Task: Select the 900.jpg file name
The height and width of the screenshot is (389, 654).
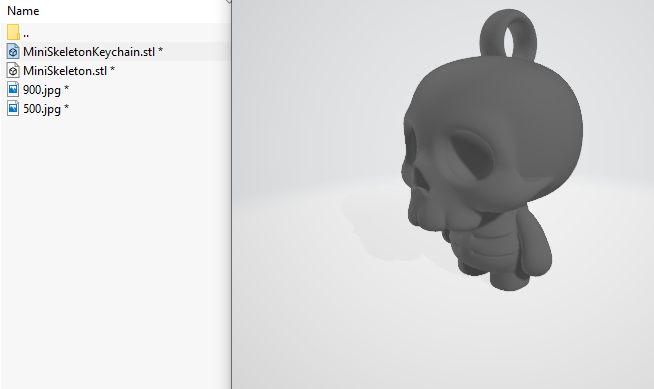Action: (x=46, y=90)
